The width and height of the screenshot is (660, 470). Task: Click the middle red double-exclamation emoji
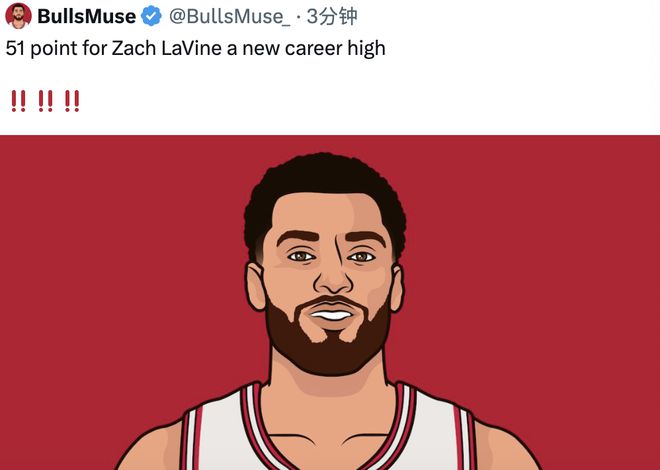(x=45, y=101)
